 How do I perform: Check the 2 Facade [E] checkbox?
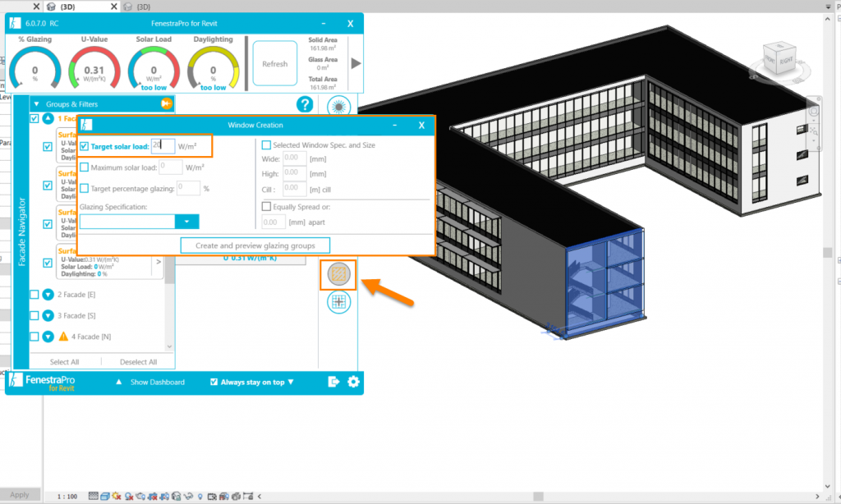pyautogui.click(x=34, y=295)
